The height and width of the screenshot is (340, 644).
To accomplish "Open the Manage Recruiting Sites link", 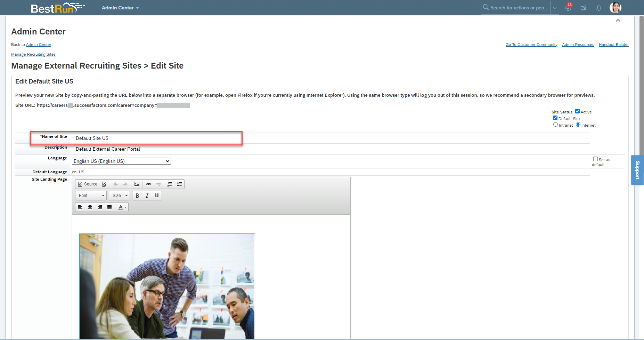I will (x=33, y=54).
